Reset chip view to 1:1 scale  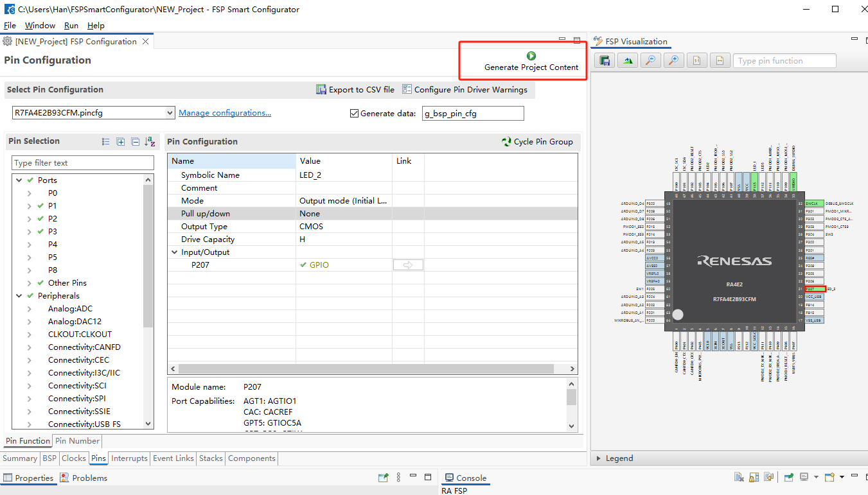click(696, 60)
